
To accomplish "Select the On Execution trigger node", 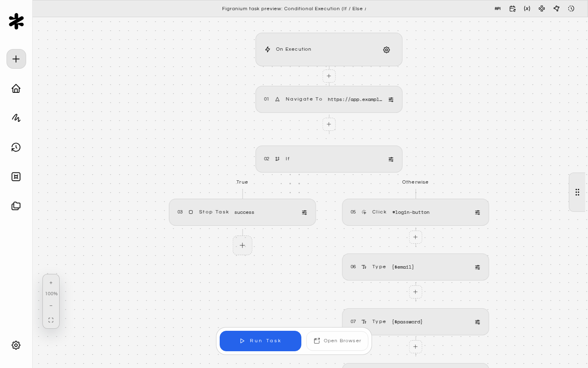I will tap(329, 49).
